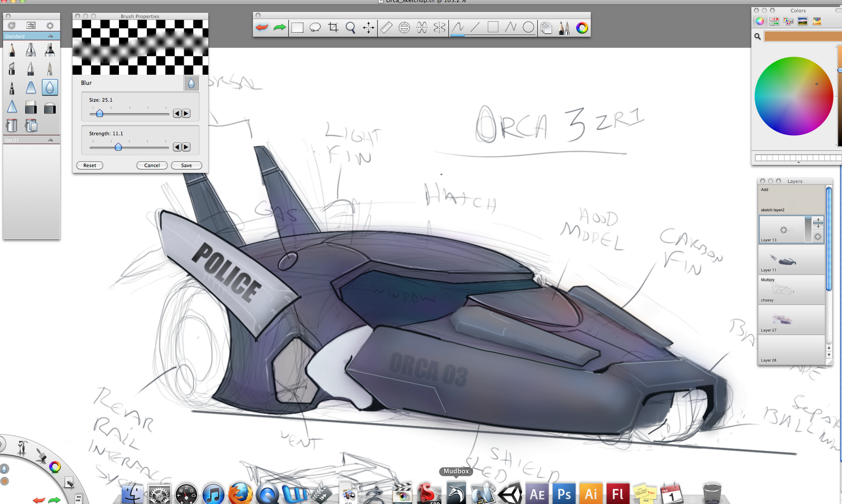The width and height of the screenshot is (842, 504).
Task: Toggle the Layers window from toolbar
Action: click(547, 27)
